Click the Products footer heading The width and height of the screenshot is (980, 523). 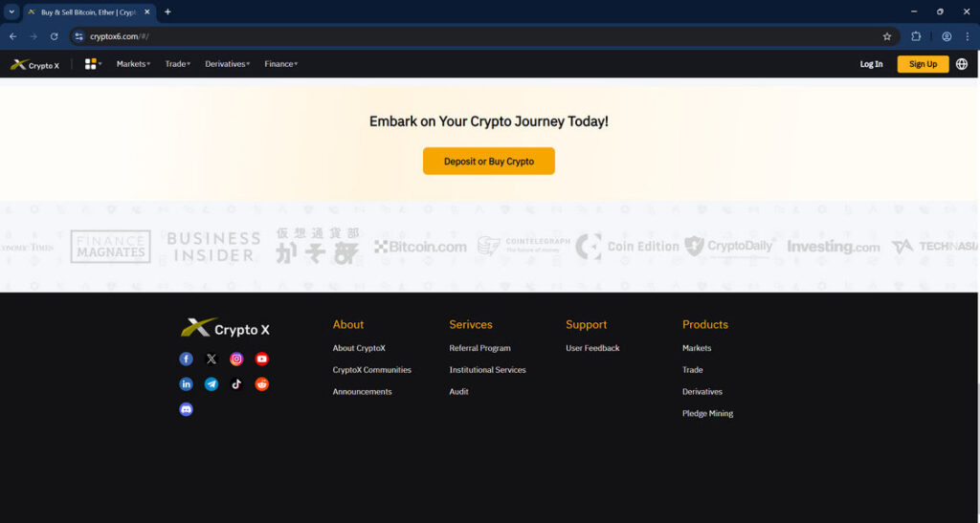705,324
